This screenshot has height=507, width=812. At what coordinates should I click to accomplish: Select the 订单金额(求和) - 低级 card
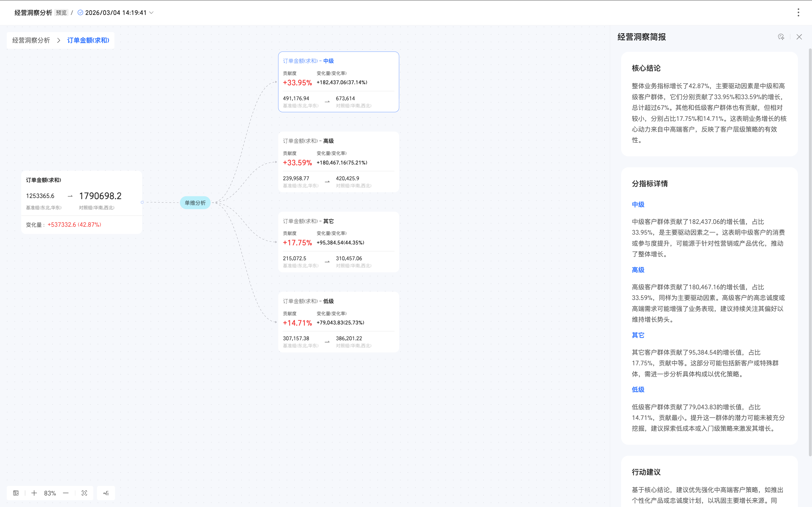click(x=338, y=322)
